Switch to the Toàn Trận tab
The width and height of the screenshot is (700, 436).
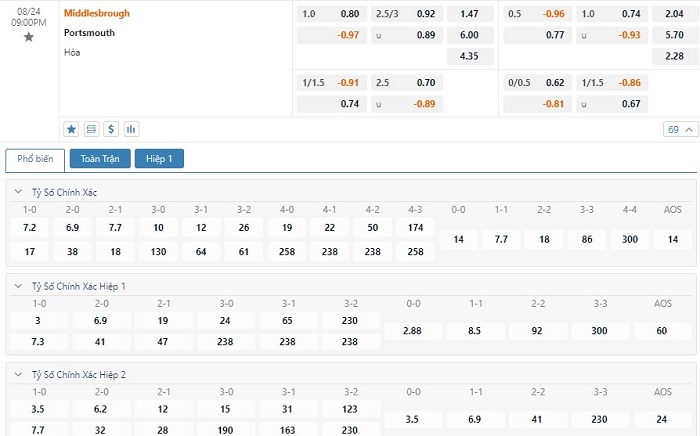pyautogui.click(x=100, y=158)
